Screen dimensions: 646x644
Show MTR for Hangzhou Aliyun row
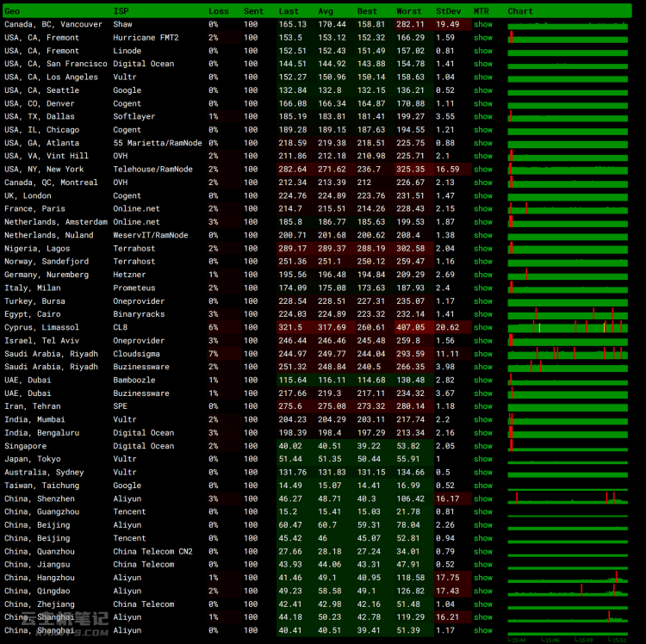483,578
